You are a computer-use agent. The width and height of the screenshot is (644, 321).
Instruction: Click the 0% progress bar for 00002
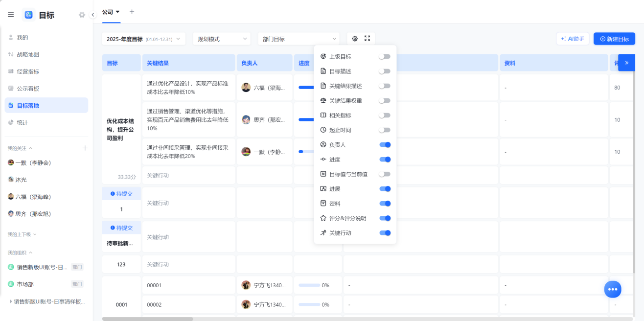pos(309,304)
